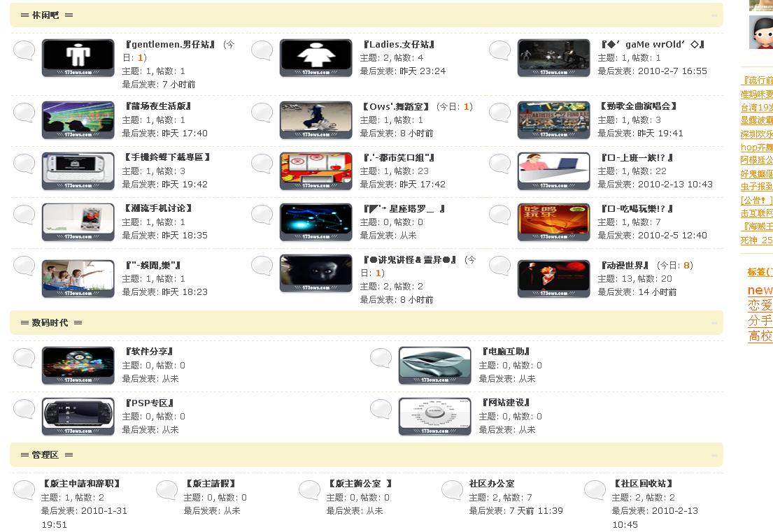Viewport: 773px width, 532px height.
Task: Open the sidebar link starting 『海贼王
Action: pos(757,227)
